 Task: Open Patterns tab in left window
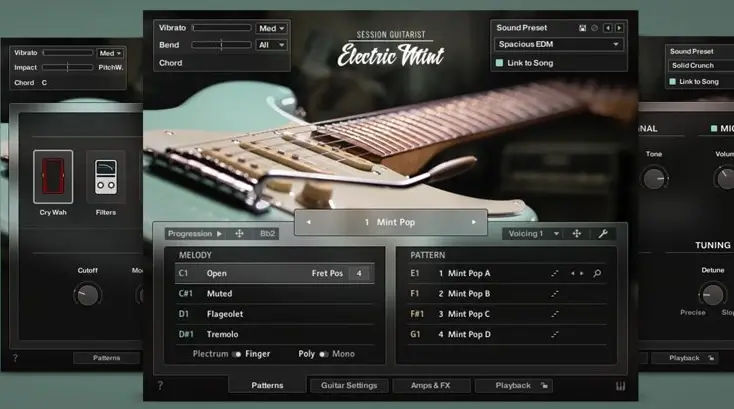107,358
